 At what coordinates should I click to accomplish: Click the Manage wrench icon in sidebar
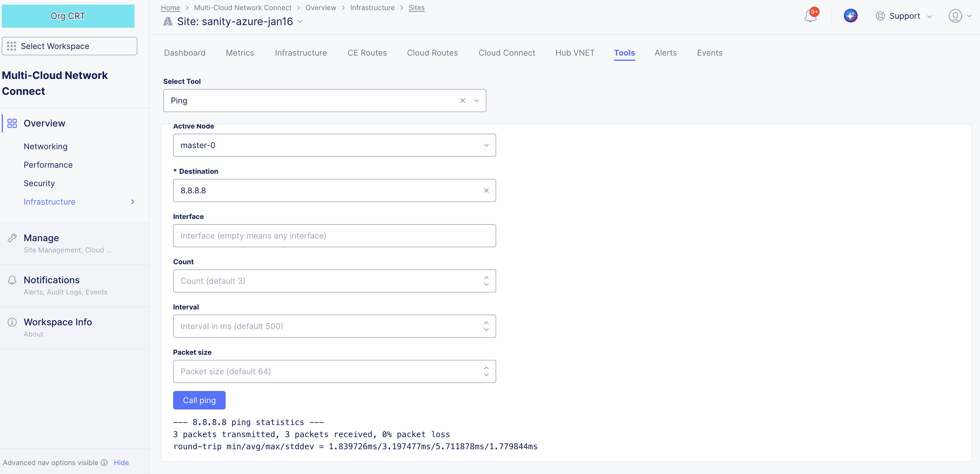coord(12,237)
